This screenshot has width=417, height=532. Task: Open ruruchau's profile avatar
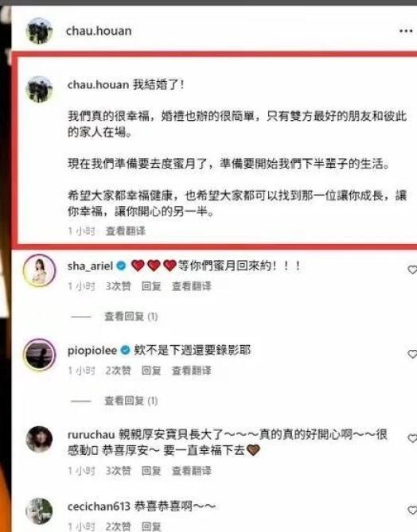click(39, 440)
